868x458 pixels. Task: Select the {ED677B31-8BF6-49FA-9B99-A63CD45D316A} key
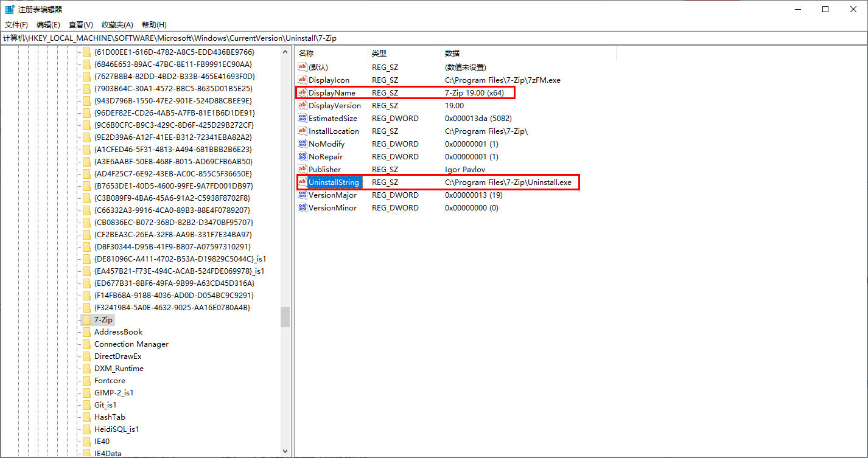(174, 283)
